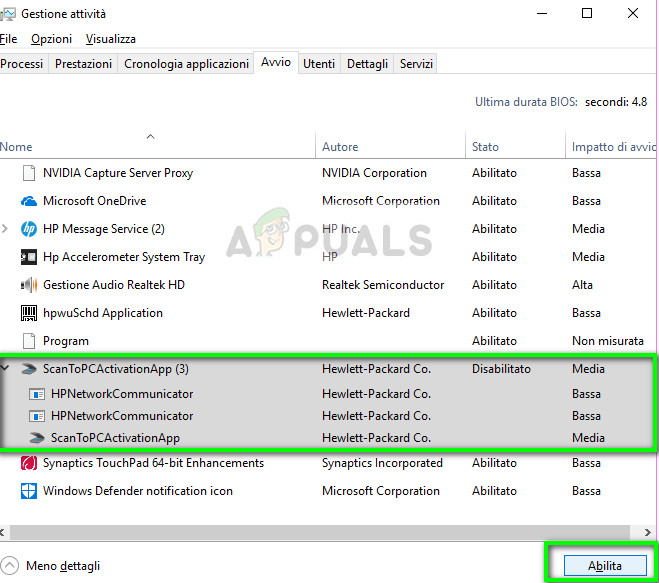
Task: Click the NVIDIA Capture Server Proxy icon
Action: [28, 173]
